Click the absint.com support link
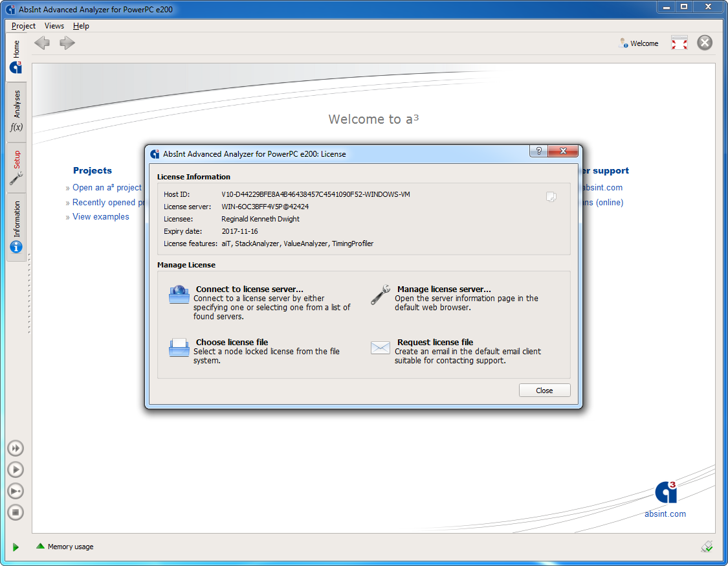728x566 pixels. [602, 188]
